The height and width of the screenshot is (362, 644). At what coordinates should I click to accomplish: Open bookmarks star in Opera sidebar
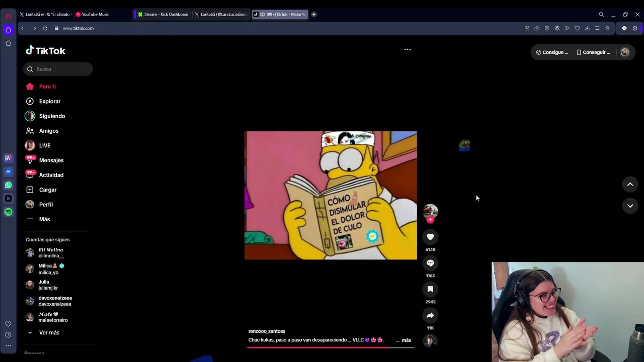(8, 43)
